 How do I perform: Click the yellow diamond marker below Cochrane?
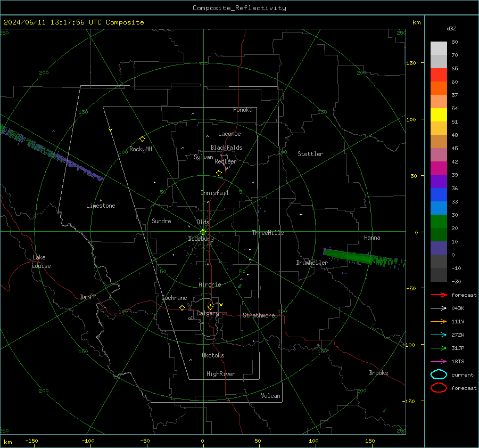tap(182, 307)
